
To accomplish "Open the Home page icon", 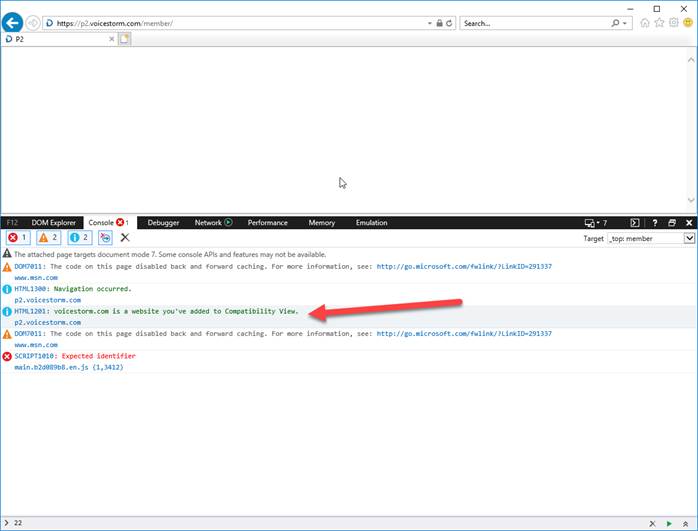I will (x=645, y=23).
